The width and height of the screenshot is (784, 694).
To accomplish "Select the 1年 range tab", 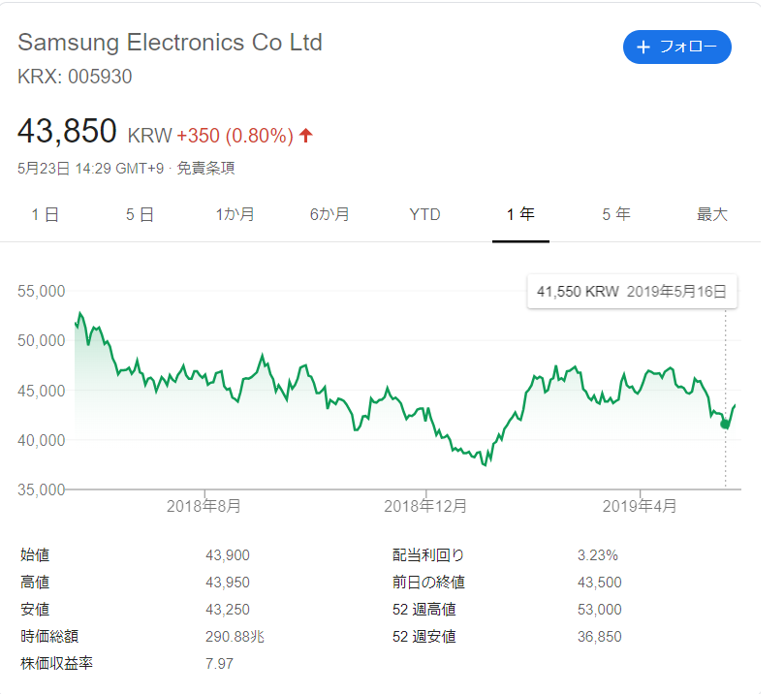I will coord(520,214).
